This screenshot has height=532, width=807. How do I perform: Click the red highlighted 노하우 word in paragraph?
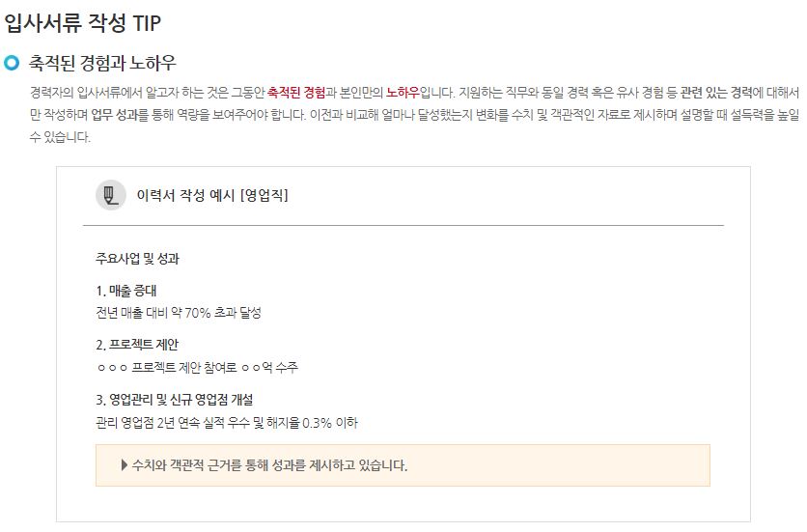[403, 93]
